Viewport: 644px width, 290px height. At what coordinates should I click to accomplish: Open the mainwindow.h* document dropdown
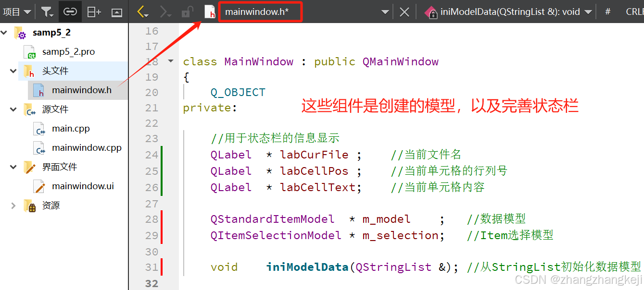pos(385,12)
